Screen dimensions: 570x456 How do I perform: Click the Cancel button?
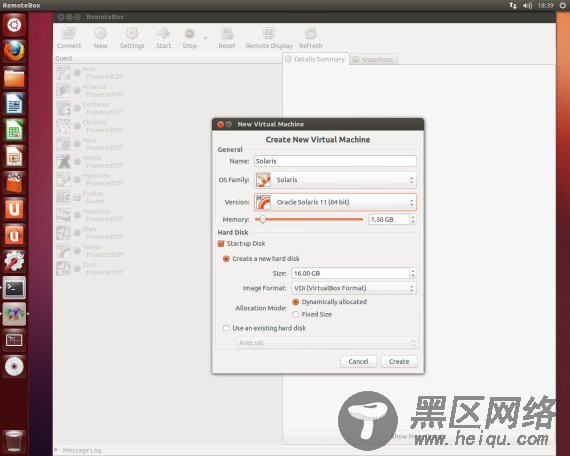point(358,361)
